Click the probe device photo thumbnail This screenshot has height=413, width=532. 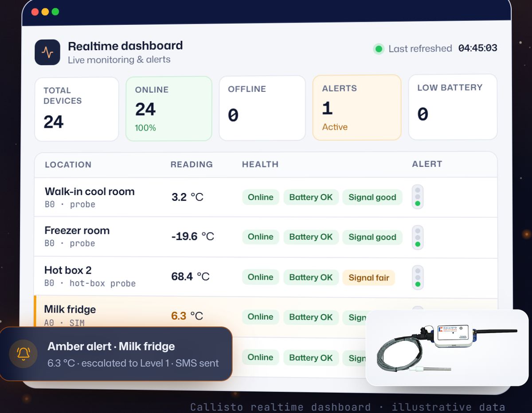point(447,348)
